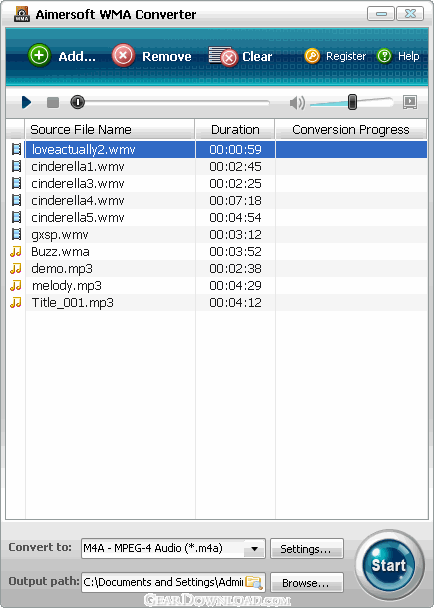
Task: Close the Aimersoft WMA Converter window
Action: point(410,14)
